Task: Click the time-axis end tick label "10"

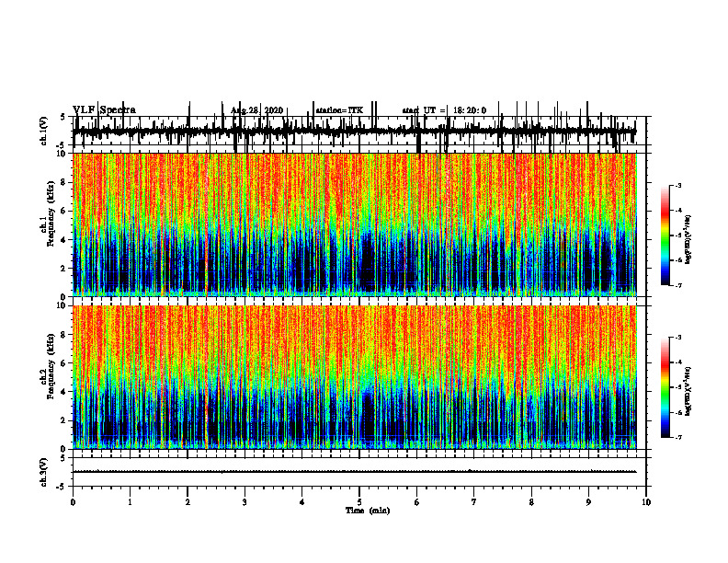Action: click(x=646, y=502)
